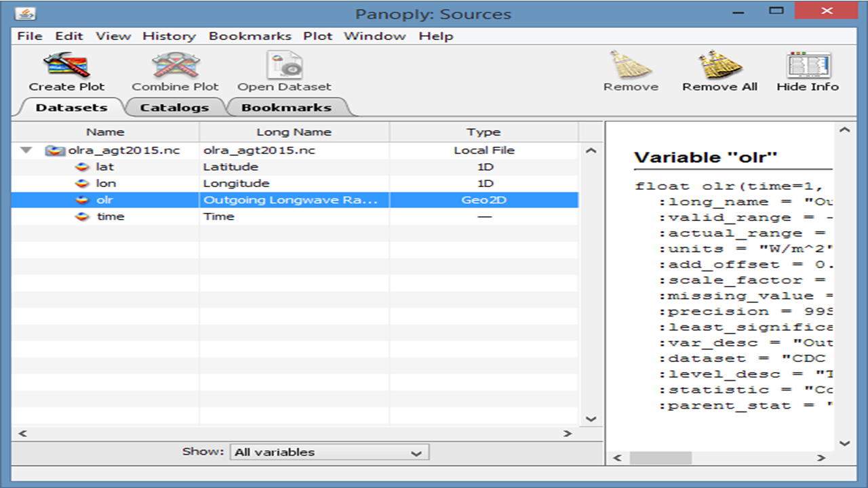Sort by the Type column header
Screen dimensions: 868x488
point(484,132)
